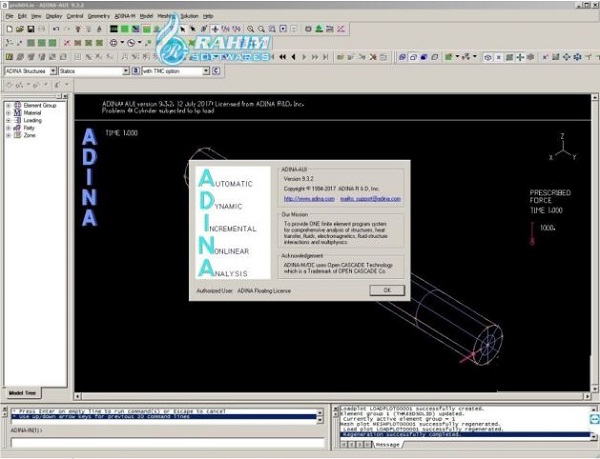
Task: Click the Open file folder icon
Action: [20, 29]
